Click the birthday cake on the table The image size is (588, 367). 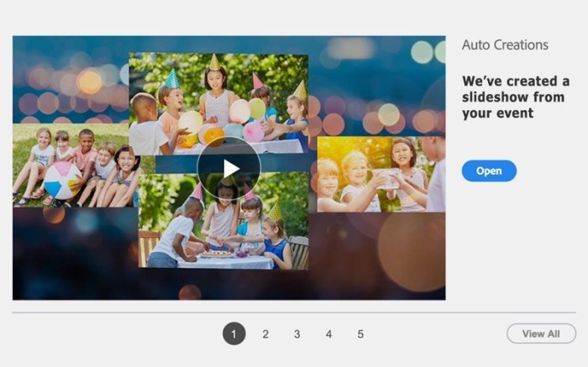pyautogui.click(x=217, y=254)
